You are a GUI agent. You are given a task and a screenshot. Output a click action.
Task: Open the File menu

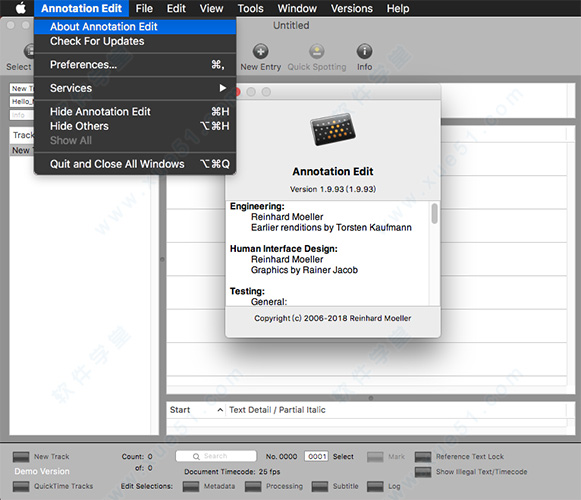tap(144, 8)
